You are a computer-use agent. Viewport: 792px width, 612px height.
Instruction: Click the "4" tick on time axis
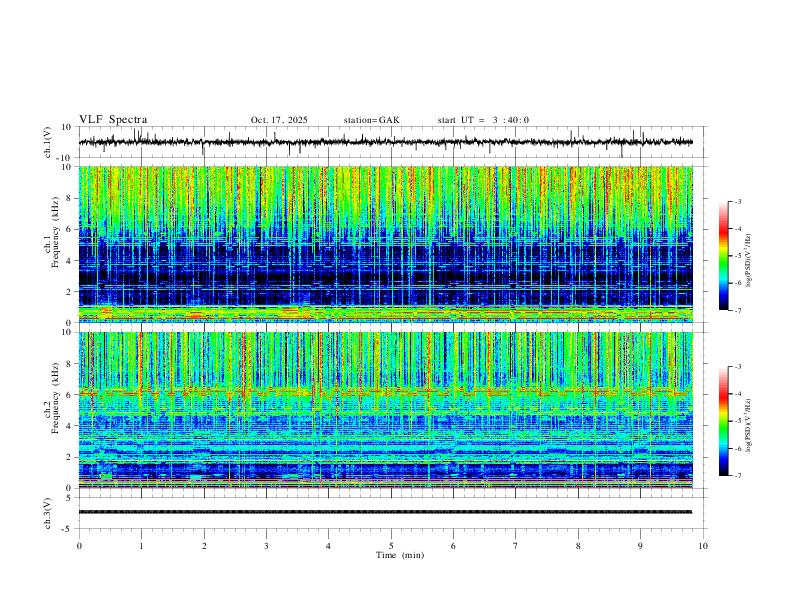click(x=328, y=546)
